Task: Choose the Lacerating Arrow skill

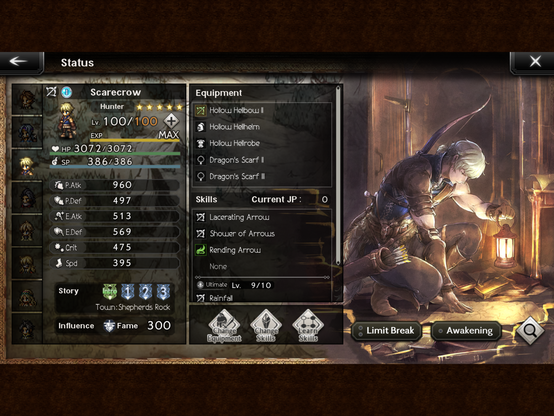Action: pos(262,217)
